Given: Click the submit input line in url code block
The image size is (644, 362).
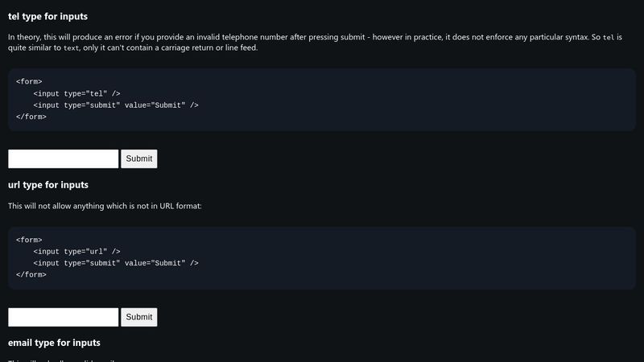Looking at the screenshot, I should tap(116, 263).
